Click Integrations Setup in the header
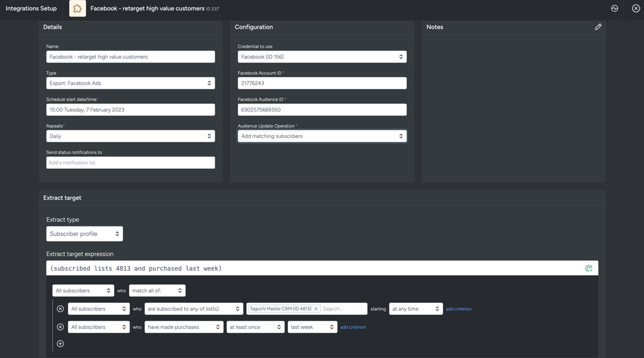The image size is (644, 358). tap(31, 8)
